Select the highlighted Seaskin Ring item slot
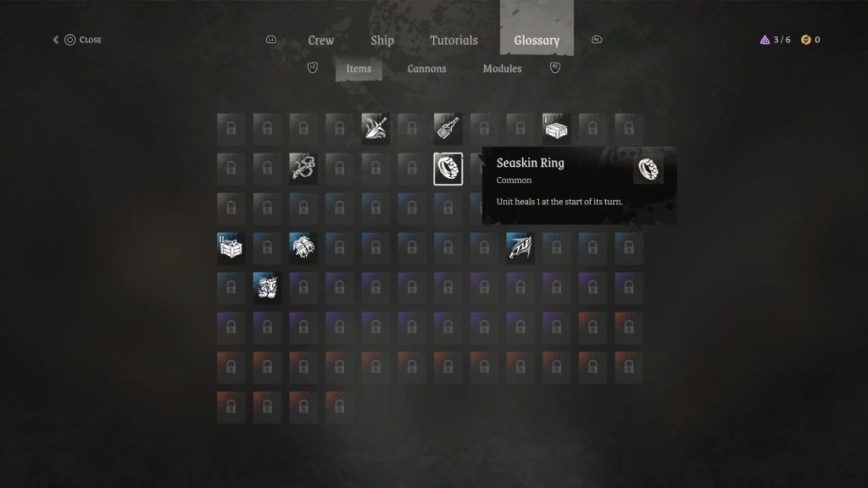Image resolution: width=868 pixels, height=488 pixels. (448, 169)
